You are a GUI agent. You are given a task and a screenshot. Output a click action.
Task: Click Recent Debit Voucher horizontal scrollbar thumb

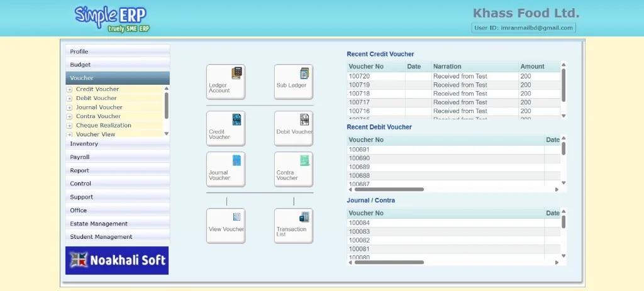tap(389, 190)
